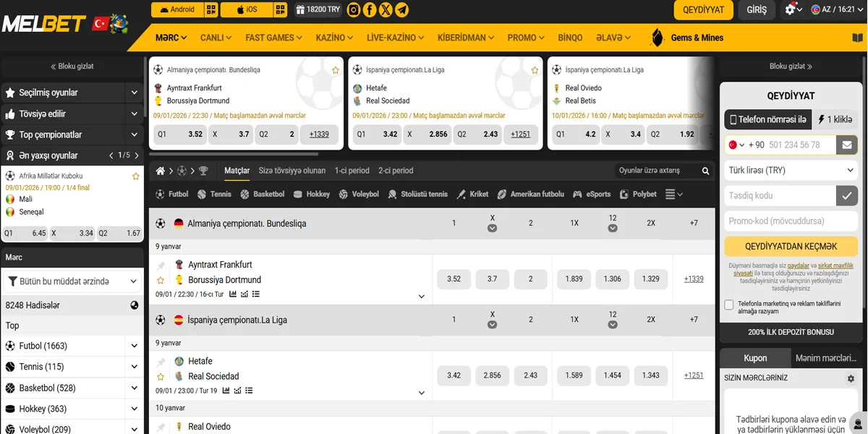The width and height of the screenshot is (868, 434).
Task: Click the home icon in the breadcrumb
Action: click(x=161, y=171)
